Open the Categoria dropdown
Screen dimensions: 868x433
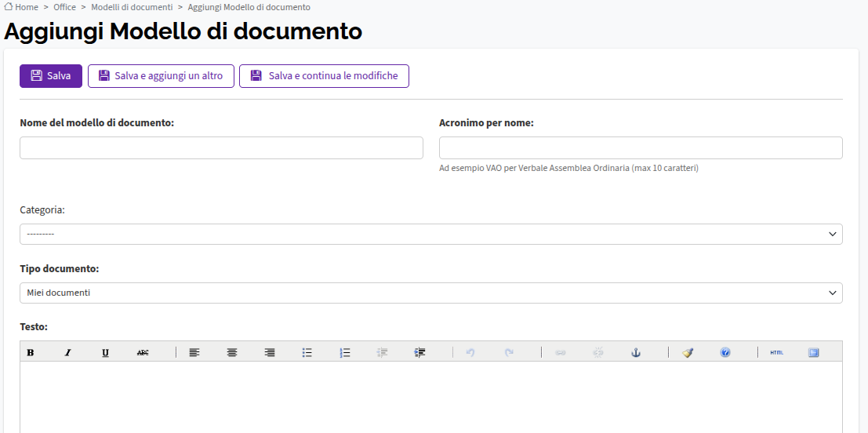431,234
